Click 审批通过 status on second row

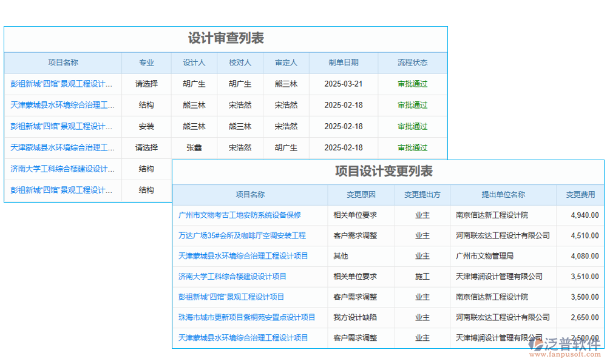pyautogui.click(x=412, y=105)
